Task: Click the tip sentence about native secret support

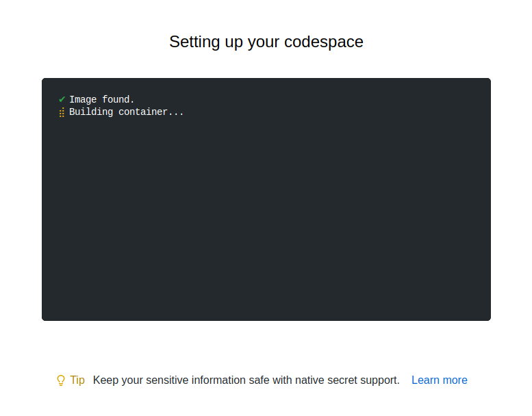Action: tap(246, 380)
